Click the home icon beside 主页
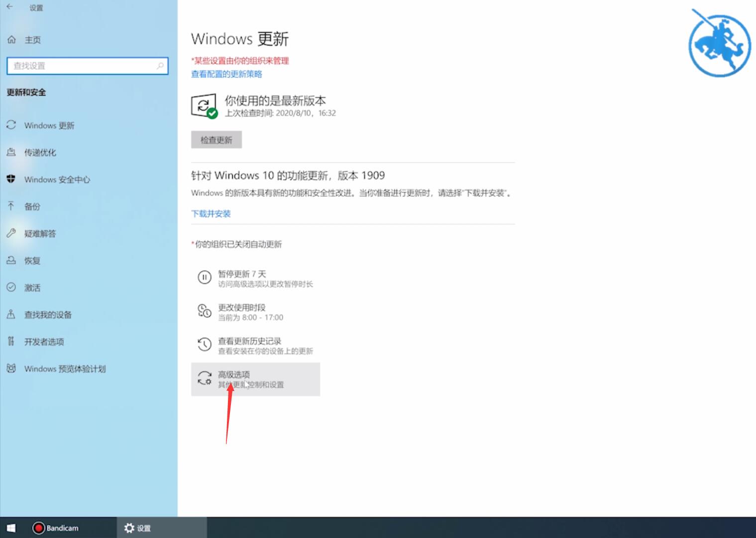The height and width of the screenshot is (538, 756). [11, 39]
